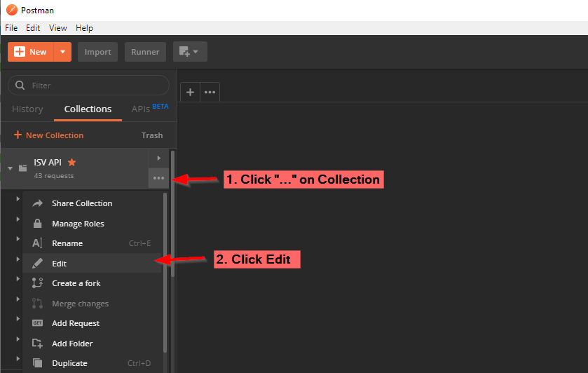The height and width of the screenshot is (373, 588).
Task: Click the plus icon beside New Collection
Action: pos(18,135)
